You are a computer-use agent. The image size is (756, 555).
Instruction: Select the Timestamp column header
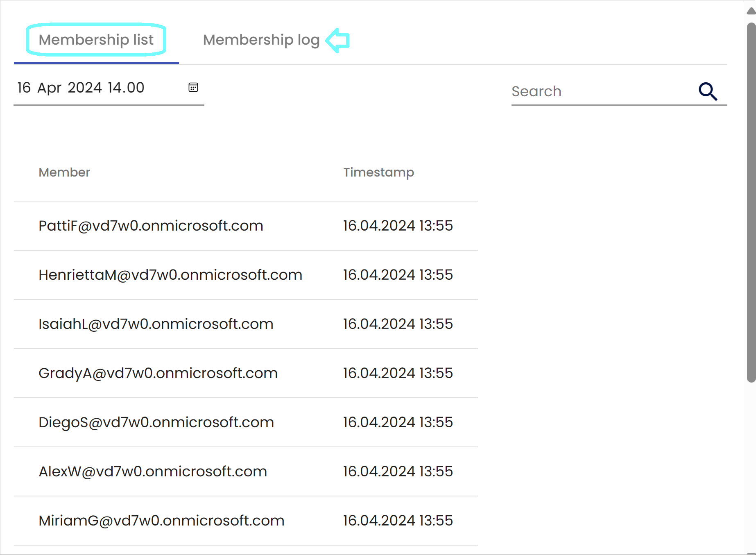pos(379,172)
